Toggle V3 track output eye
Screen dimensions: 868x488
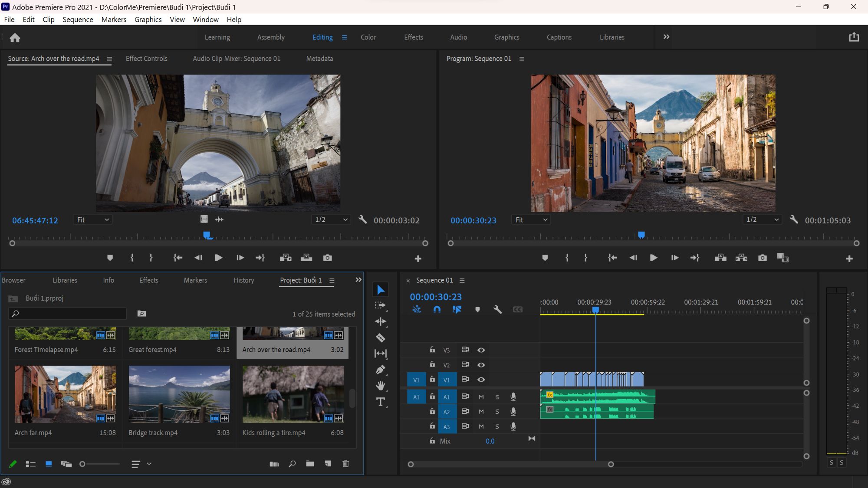tap(481, 350)
